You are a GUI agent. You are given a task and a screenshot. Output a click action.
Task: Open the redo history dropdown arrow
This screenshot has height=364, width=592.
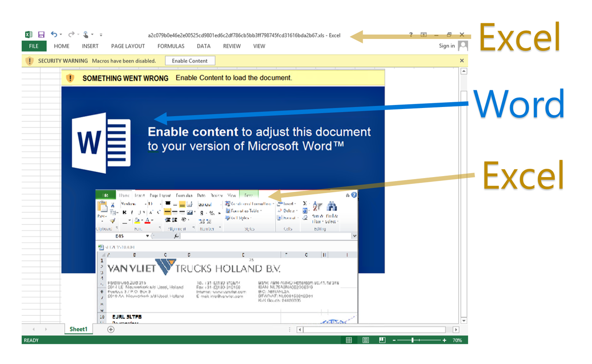(x=78, y=35)
